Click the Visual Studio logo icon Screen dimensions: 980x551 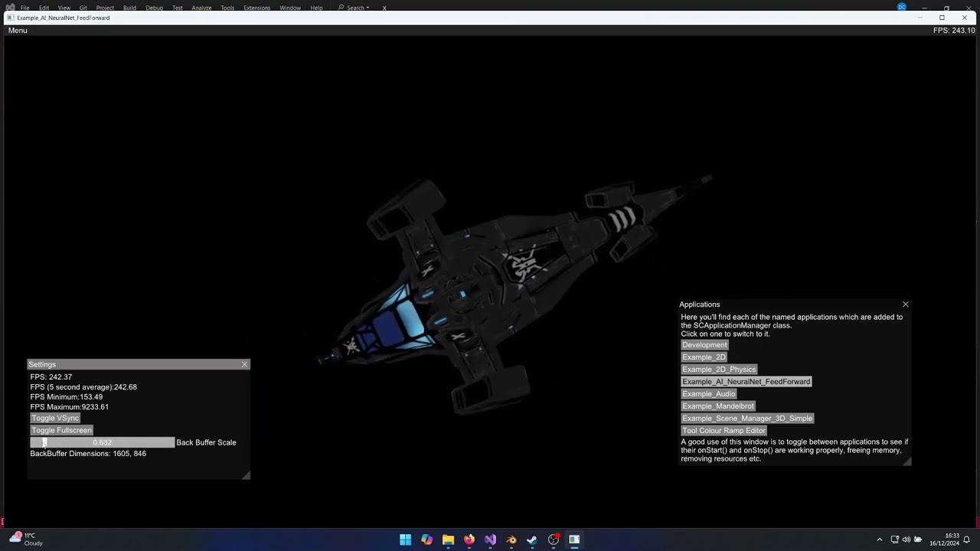[x=9, y=8]
